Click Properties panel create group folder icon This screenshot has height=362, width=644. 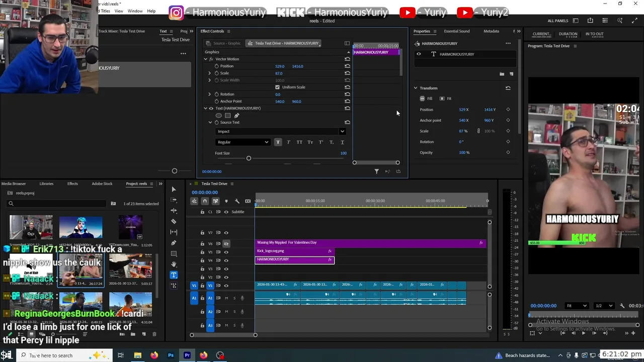502,74
